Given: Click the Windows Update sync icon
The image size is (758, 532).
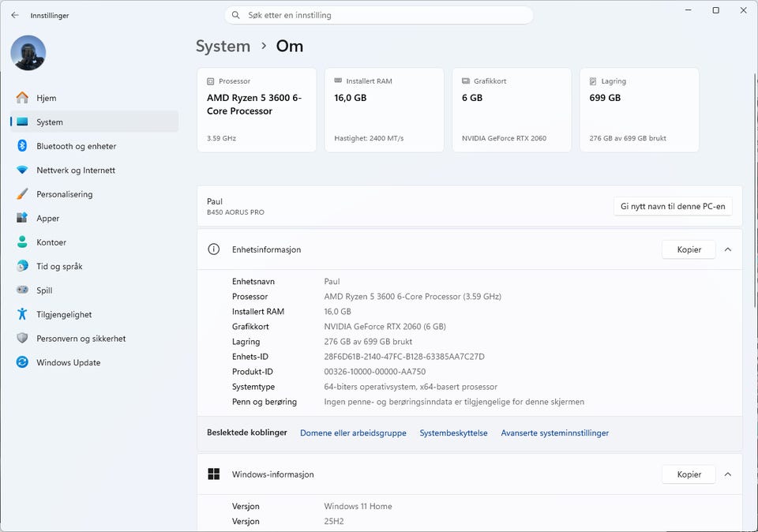Looking at the screenshot, I should [22, 362].
